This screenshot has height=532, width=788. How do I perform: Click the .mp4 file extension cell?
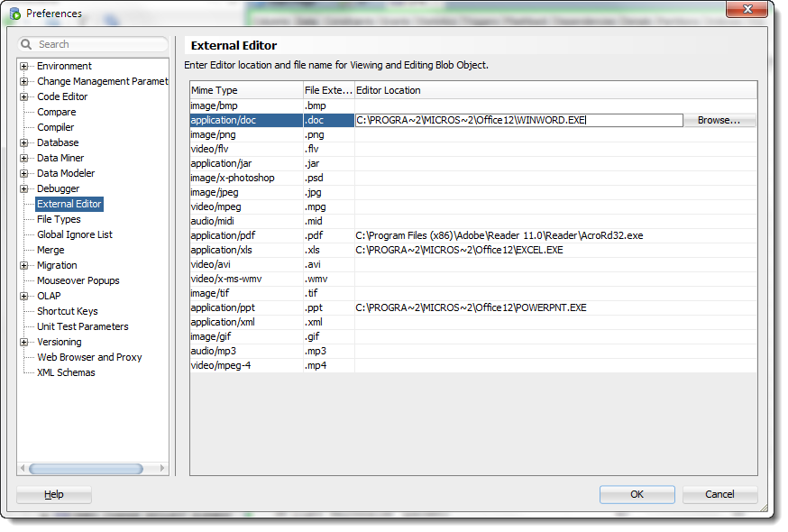click(x=329, y=365)
